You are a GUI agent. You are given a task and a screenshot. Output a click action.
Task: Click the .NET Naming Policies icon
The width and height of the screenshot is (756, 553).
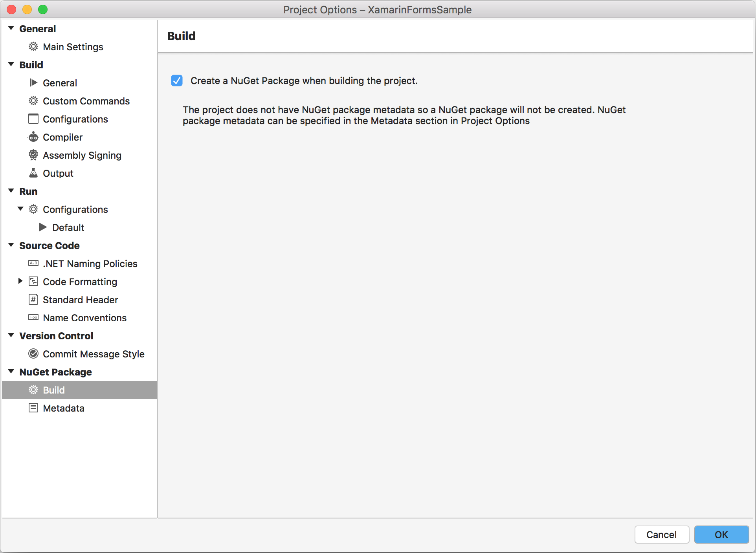click(x=33, y=264)
